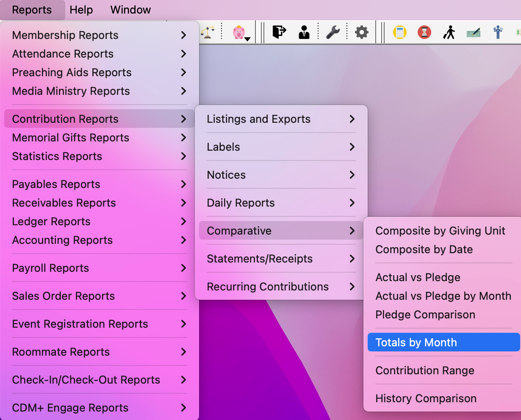Open the Window menu
The height and width of the screenshot is (420, 521).
click(x=130, y=10)
